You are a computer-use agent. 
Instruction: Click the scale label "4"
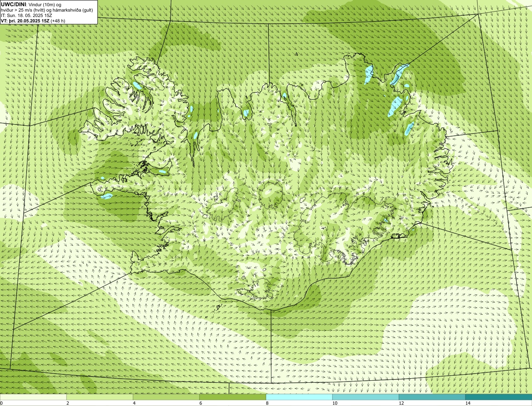pos(134,403)
